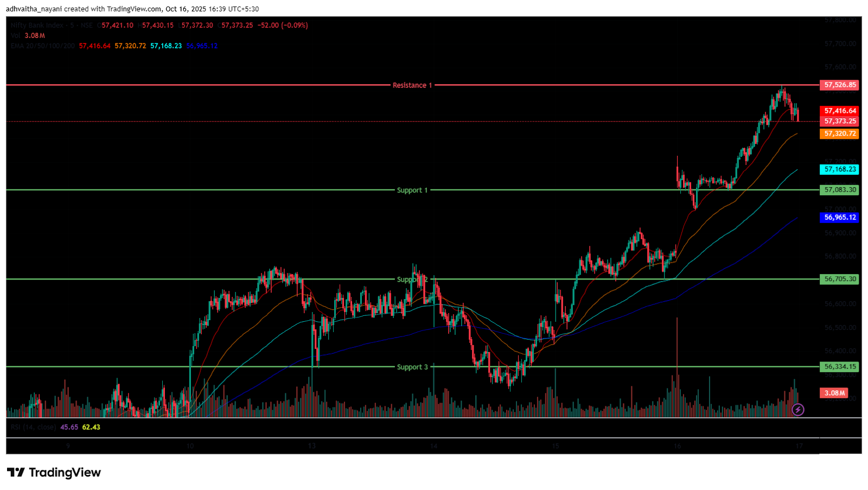Click the Support 1 line label
Screen dimensions: 868x490
[412, 190]
